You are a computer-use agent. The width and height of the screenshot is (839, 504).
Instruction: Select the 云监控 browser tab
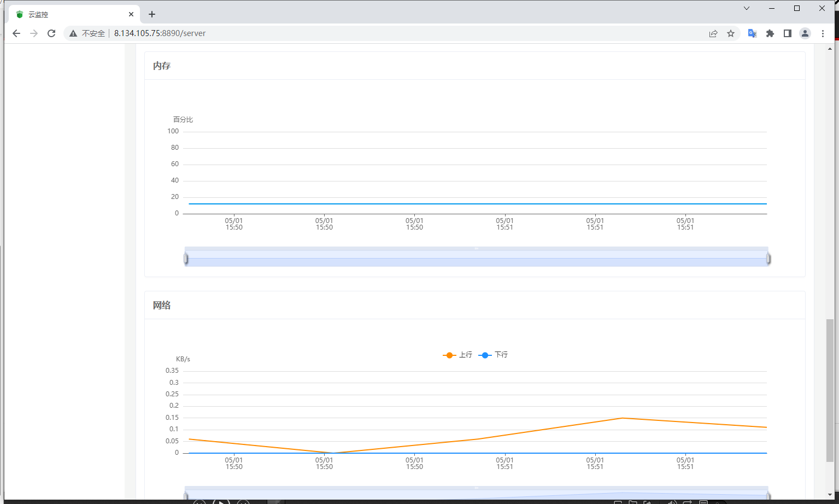(74, 14)
